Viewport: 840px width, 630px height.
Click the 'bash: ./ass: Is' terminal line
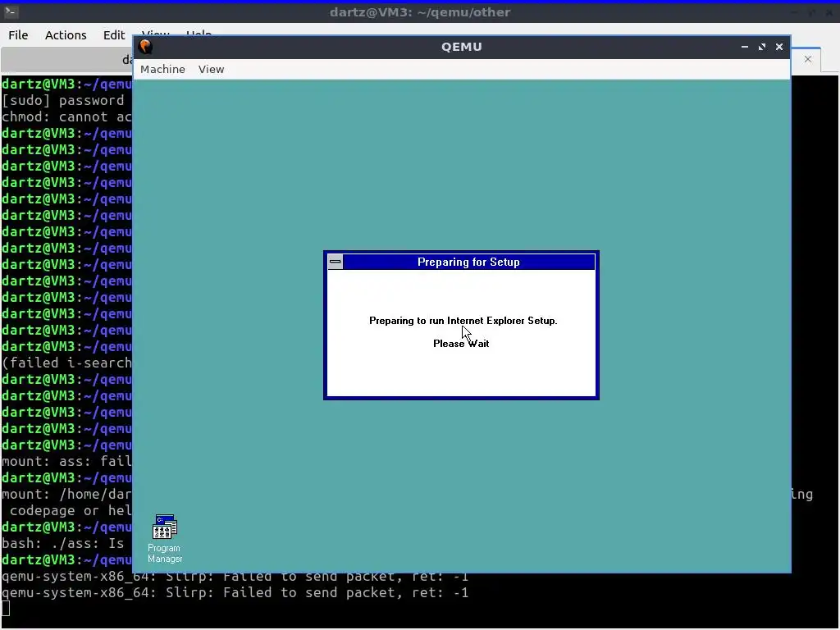click(x=63, y=543)
